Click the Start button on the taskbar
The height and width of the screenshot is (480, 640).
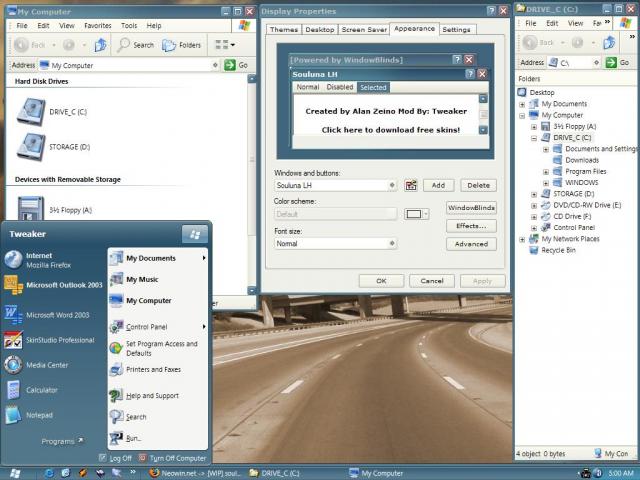[x=15, y=473]
